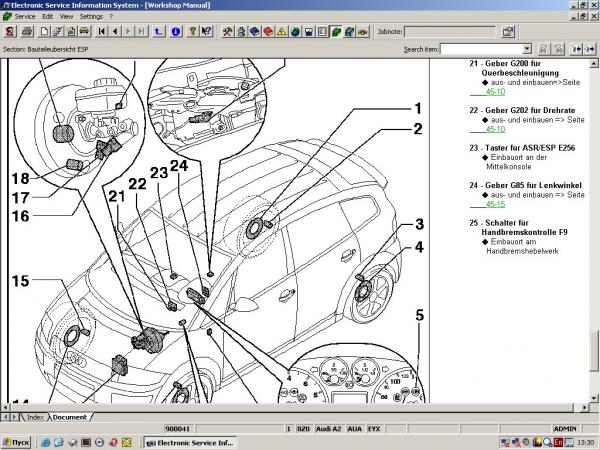This screenshot has height=450, width=600.
Task: Open link 45-10 under Geber G200
Action: [x=496, y=92]
